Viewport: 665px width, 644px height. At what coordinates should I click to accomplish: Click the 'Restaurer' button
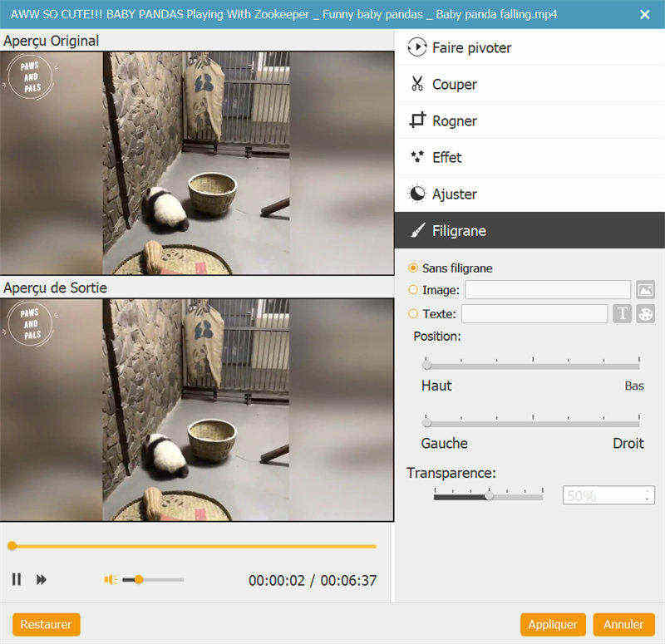click(47, 624)
